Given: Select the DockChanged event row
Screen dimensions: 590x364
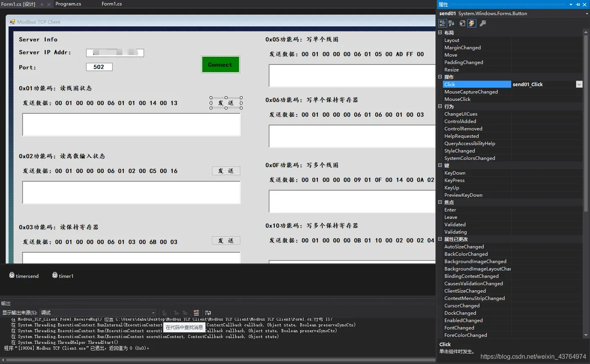Looking at the screenshot, I should point(512,313).
